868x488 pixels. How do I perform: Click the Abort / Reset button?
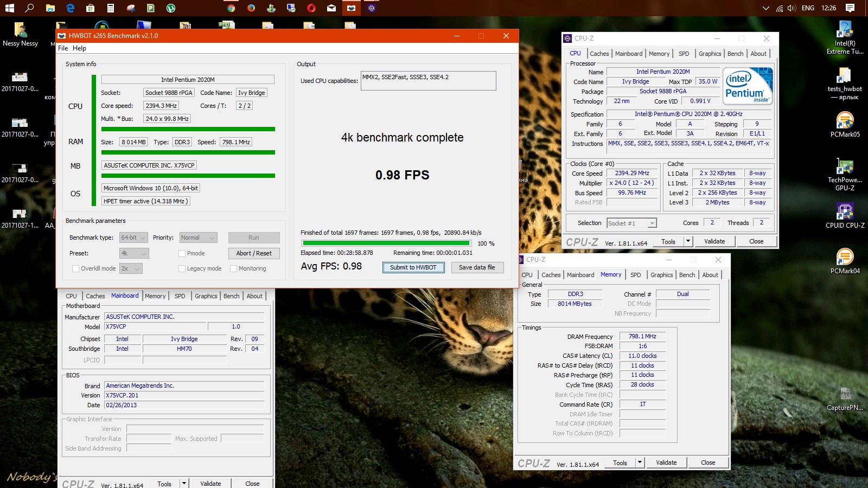click(254, 253)
